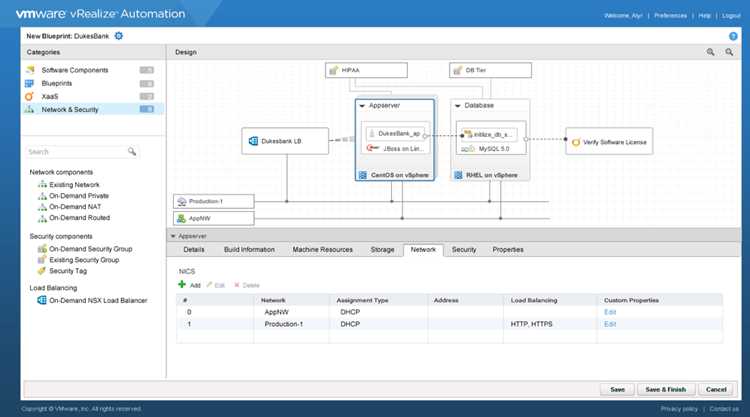This screenshot has height=417, width=750.
Task: Open the Details tab
Action: coord(194,250)
